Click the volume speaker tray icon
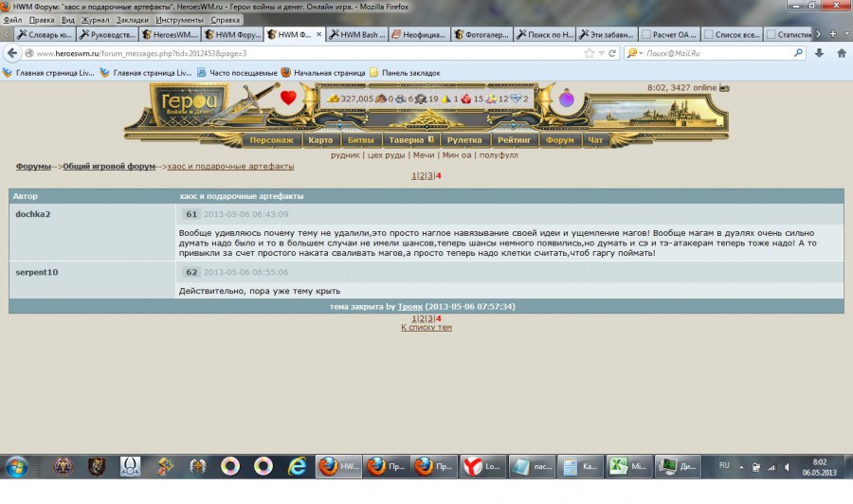 pyautogui.click(x=788, y=467)
